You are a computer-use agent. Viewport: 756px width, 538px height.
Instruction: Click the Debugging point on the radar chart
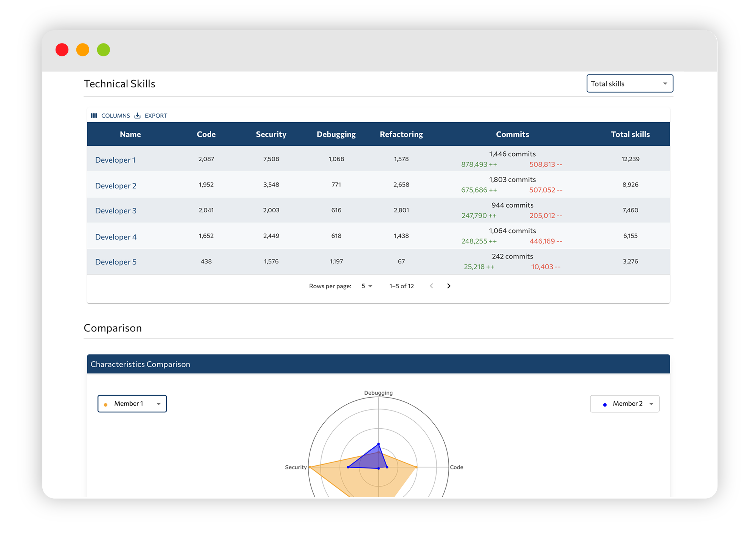(378, 444)
